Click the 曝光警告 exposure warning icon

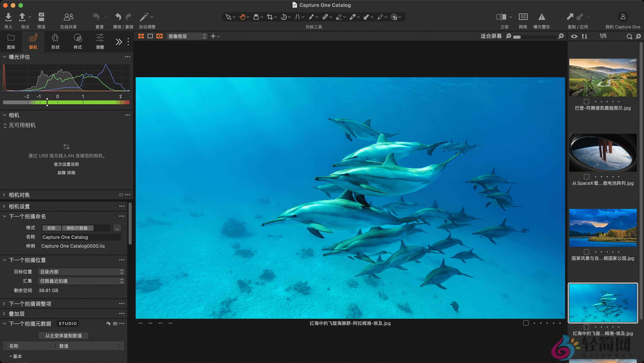tap(542, 17)
